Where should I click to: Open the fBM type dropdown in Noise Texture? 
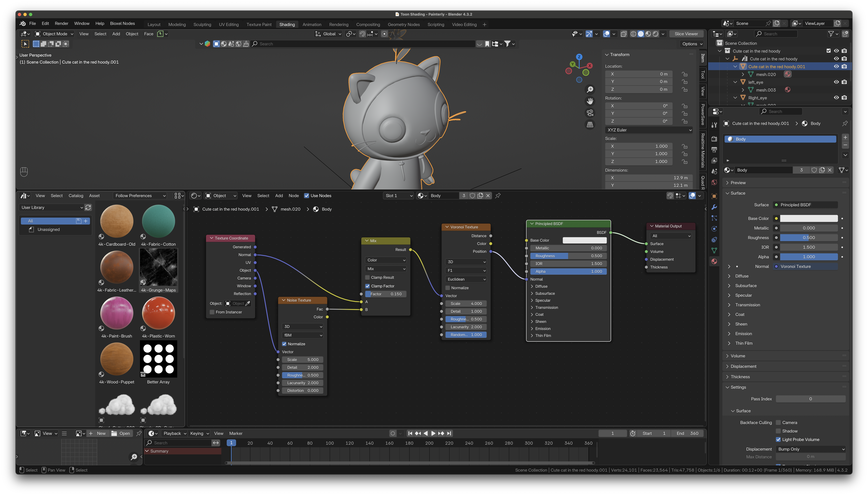tap(302, 335)
